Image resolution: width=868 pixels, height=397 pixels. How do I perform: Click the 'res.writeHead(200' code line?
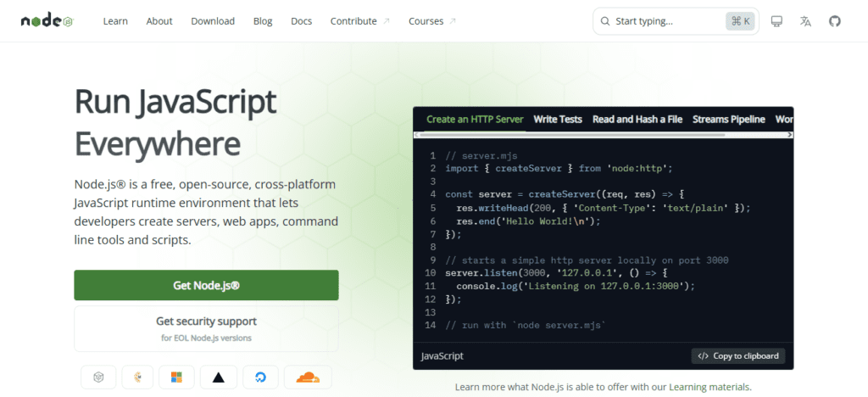point(604,208)
